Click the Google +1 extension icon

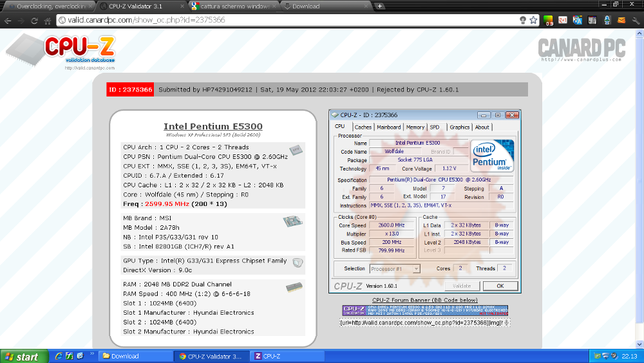coord(563,20)
